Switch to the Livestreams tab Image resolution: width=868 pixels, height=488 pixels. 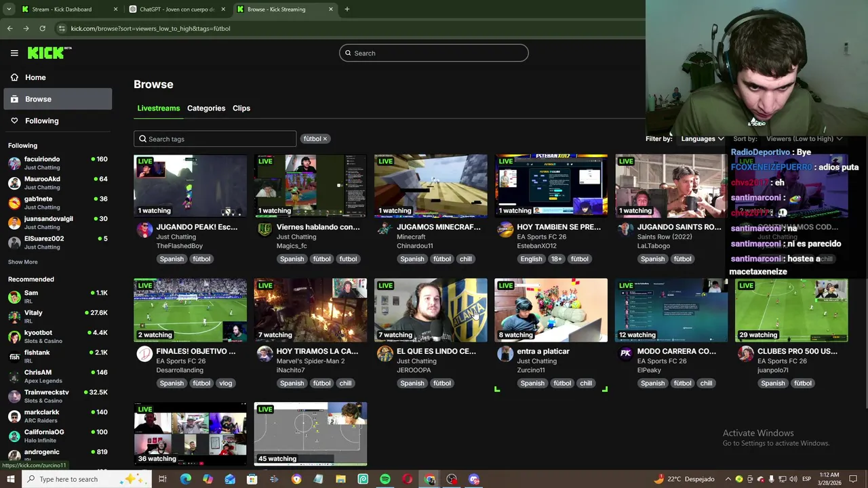[159, 108]
